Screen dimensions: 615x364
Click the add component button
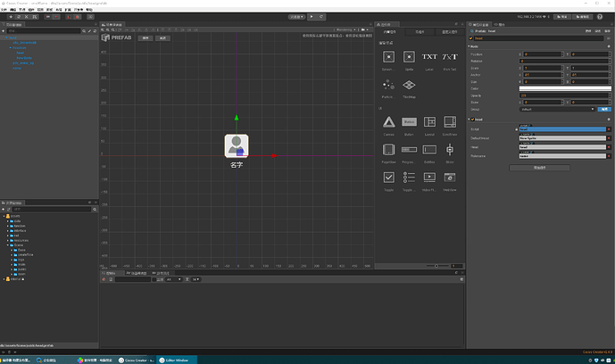(x=540, y=168)
